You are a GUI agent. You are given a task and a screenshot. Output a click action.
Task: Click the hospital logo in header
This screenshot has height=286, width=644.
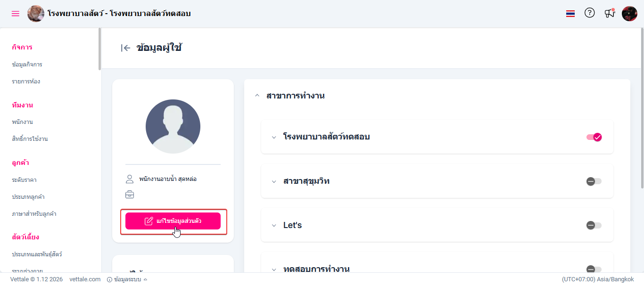tap(36, 14)
